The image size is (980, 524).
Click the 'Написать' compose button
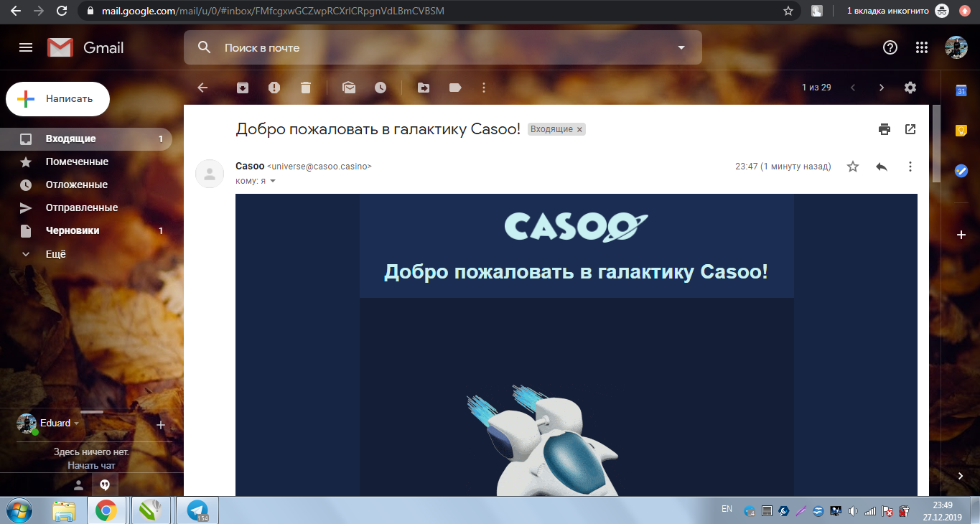[x=57, y=99]
